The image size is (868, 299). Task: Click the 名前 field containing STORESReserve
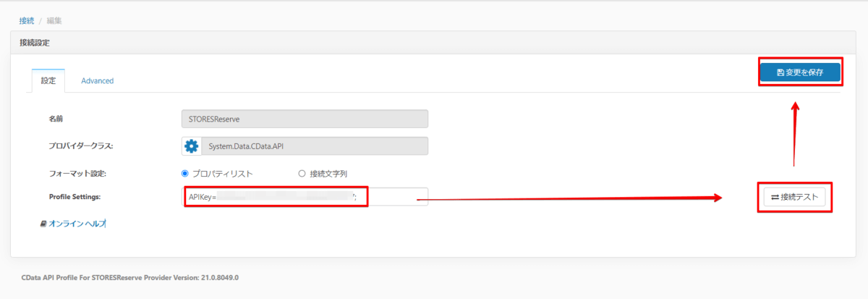[x=304, y=119]
